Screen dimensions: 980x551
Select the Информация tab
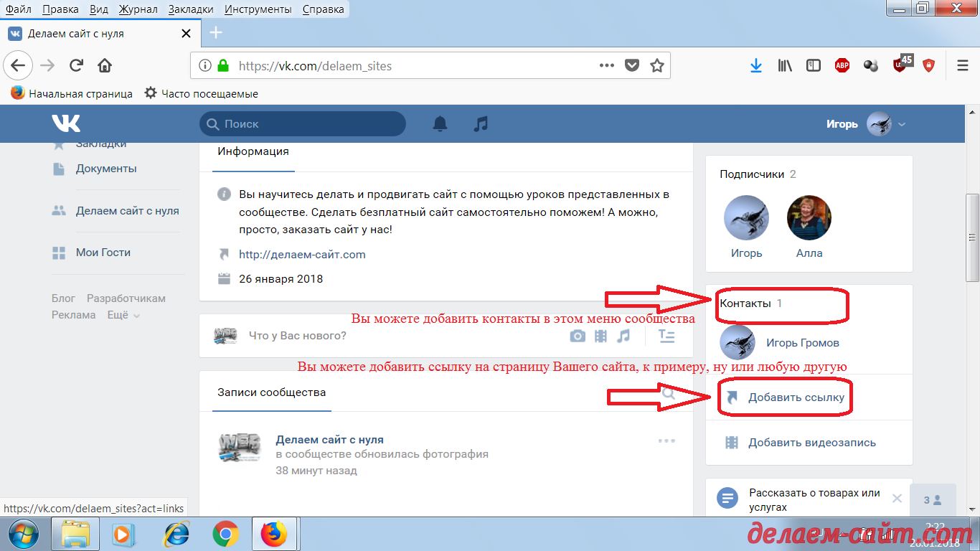[253, 151]
